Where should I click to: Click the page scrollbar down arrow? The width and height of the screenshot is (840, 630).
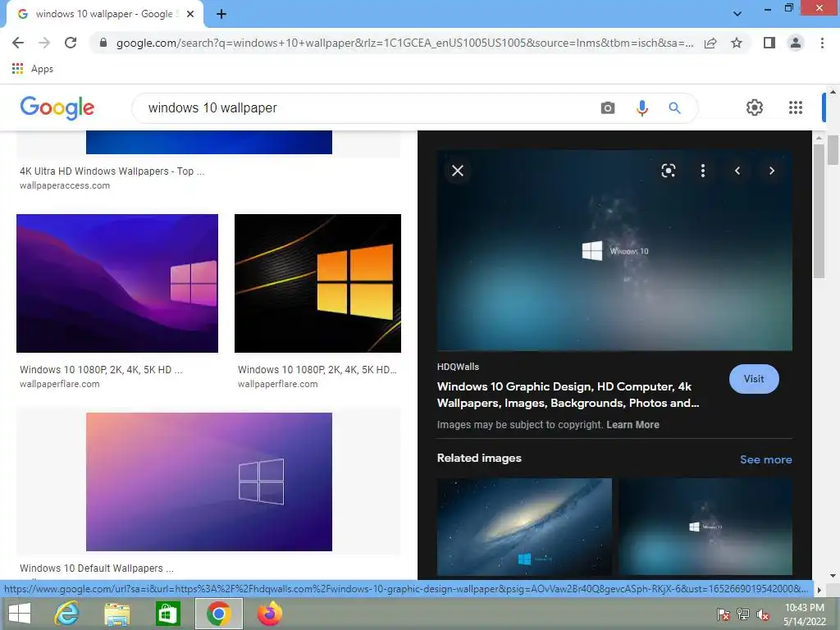(833, 575)
